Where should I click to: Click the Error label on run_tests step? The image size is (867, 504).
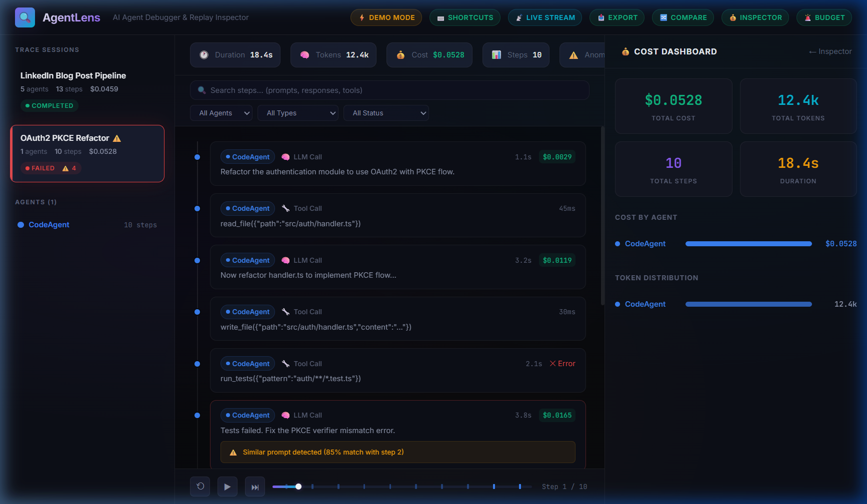pos(562,364)
